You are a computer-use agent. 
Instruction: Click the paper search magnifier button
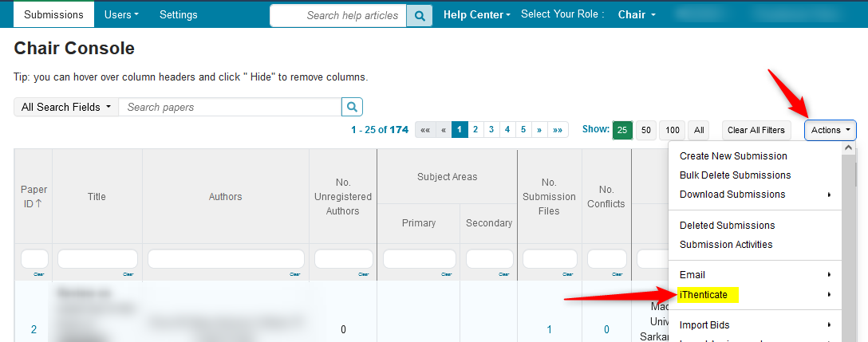[x=353, y=107]
